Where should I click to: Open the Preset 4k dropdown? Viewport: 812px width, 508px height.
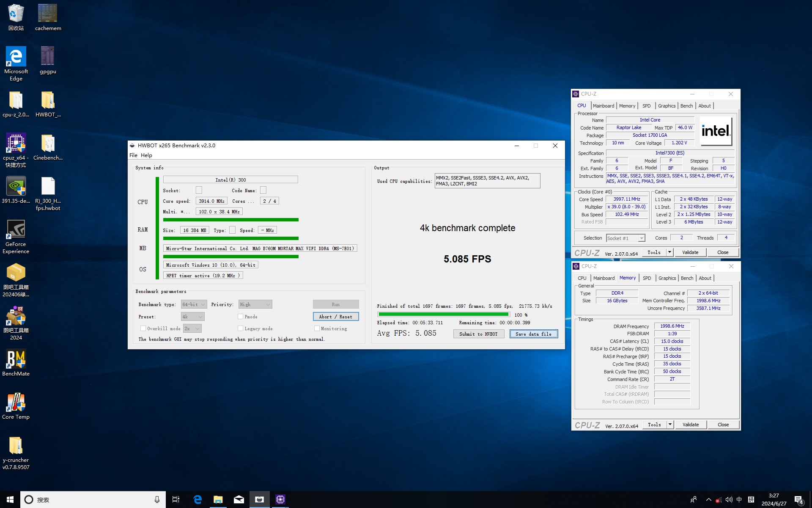pyautogui.click(x=192, y=317)
